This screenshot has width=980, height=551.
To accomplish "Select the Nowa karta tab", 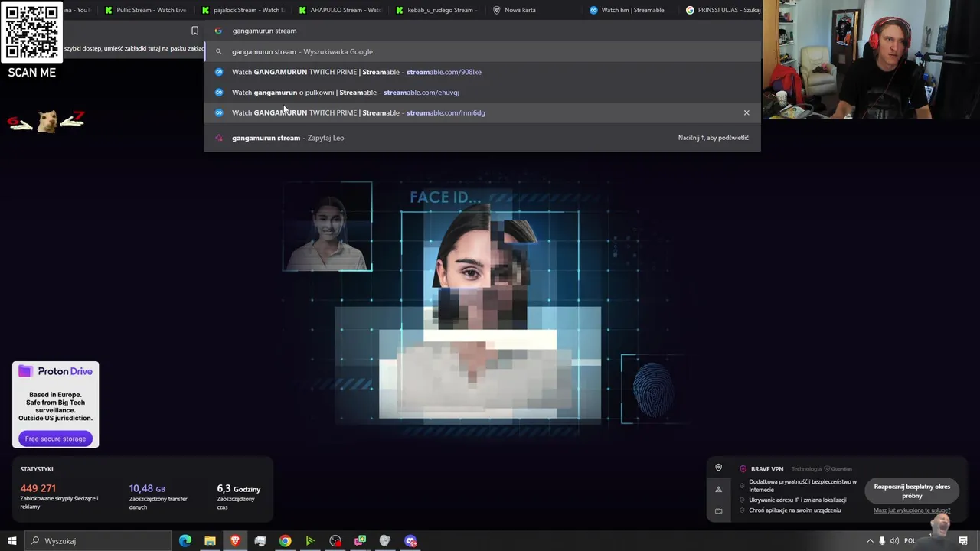I will click(x=534, y=10).
